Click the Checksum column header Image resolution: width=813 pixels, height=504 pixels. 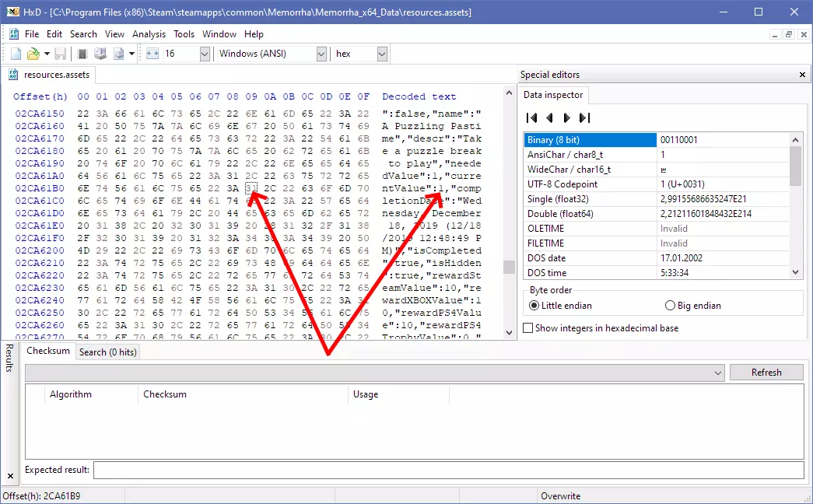point(243,394)
